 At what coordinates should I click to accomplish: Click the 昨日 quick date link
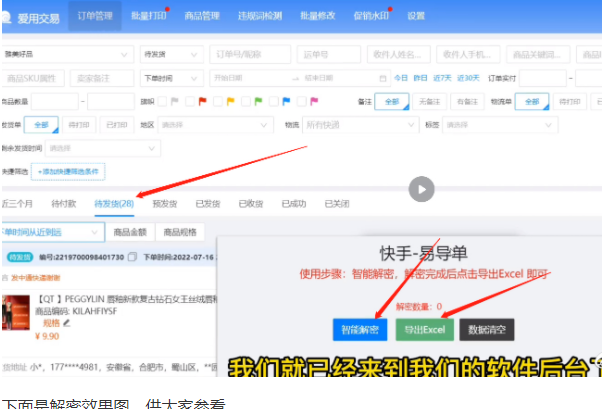tap(420, 78)
